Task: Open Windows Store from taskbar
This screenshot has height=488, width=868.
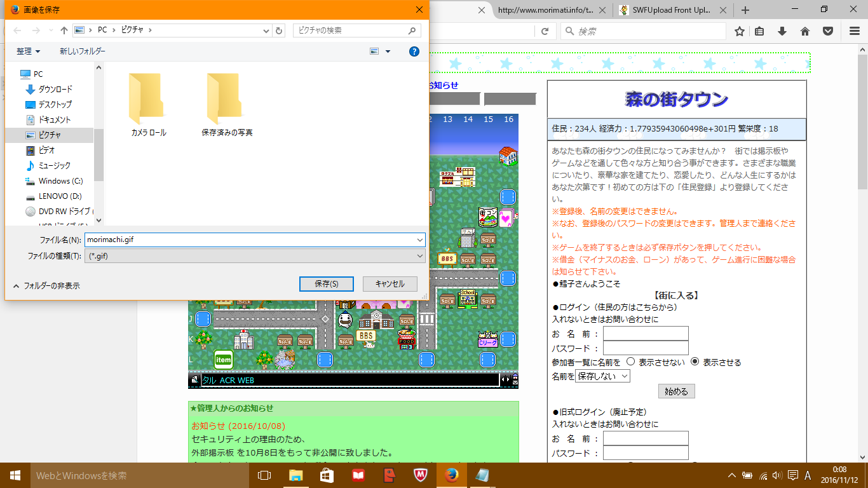Action: (x=327, y=475)
